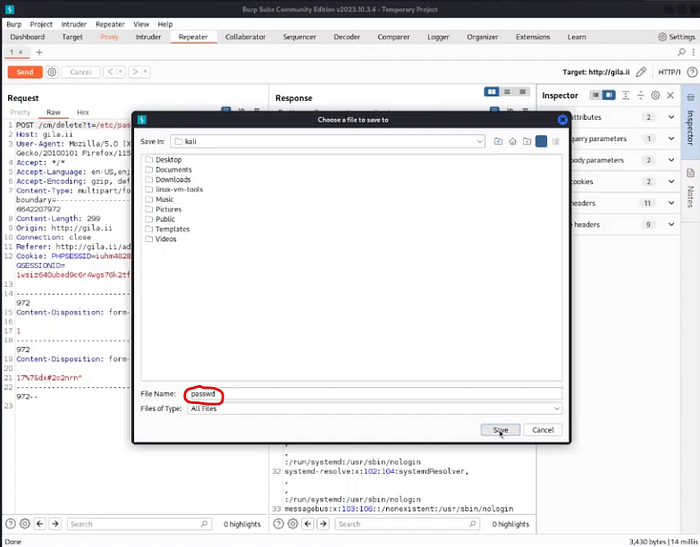
Task: Click the response pane Search field
Action: coord(407,524)
